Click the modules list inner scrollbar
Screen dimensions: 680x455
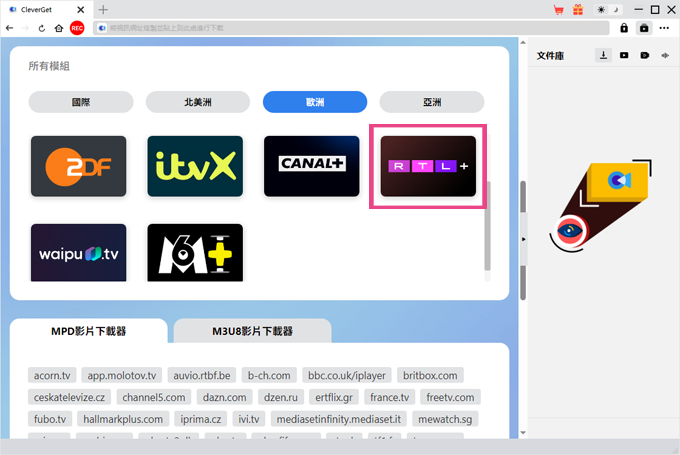pos(487,226)
